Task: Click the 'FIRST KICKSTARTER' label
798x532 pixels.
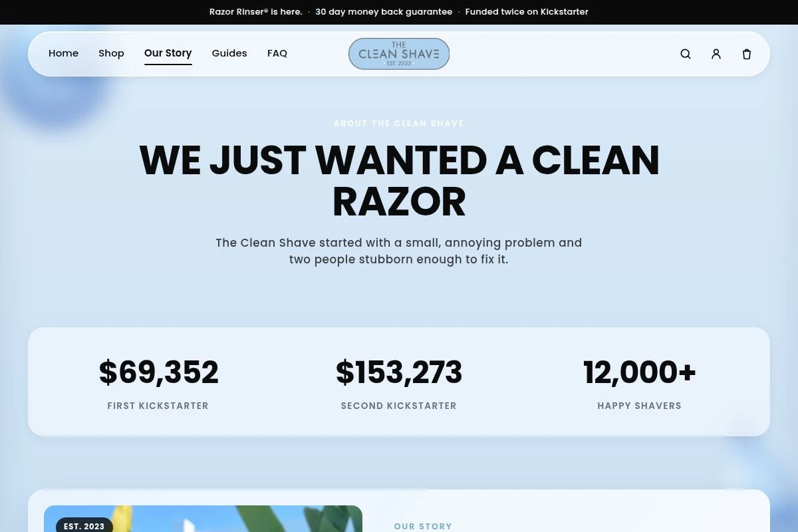Action: [x=158, y=406]
